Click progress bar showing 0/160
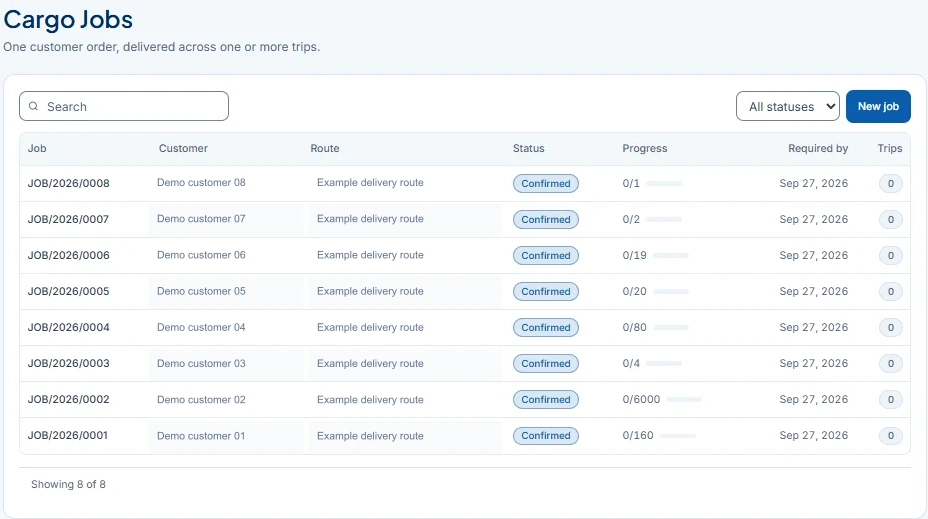This screenshot has height=519, width=928. tap(678, 436)
